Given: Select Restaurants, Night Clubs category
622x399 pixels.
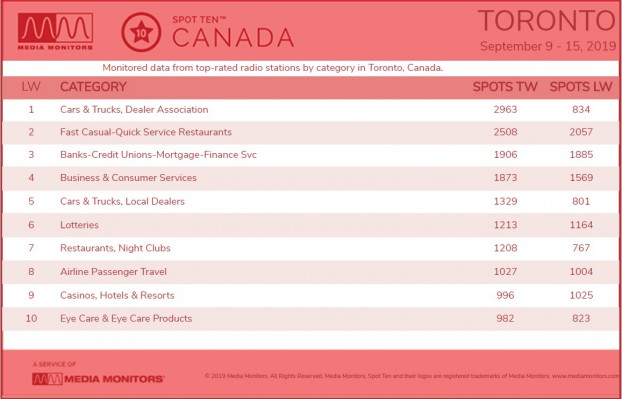Looking at the screenshot, I should 115,248.
